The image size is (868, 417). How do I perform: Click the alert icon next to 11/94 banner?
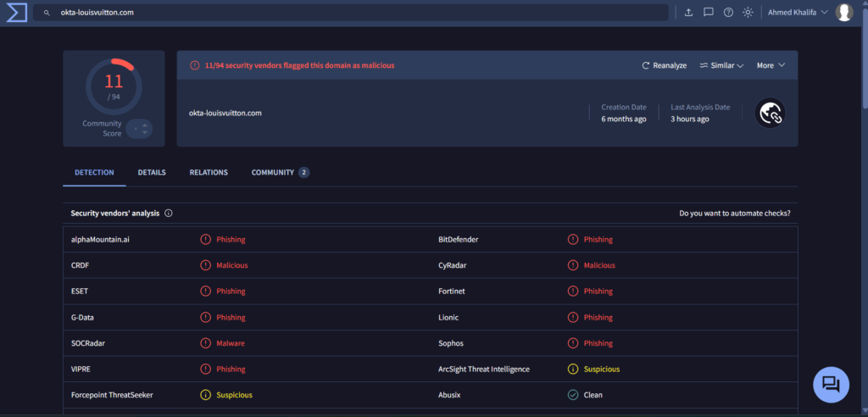[x=194, y=65]
